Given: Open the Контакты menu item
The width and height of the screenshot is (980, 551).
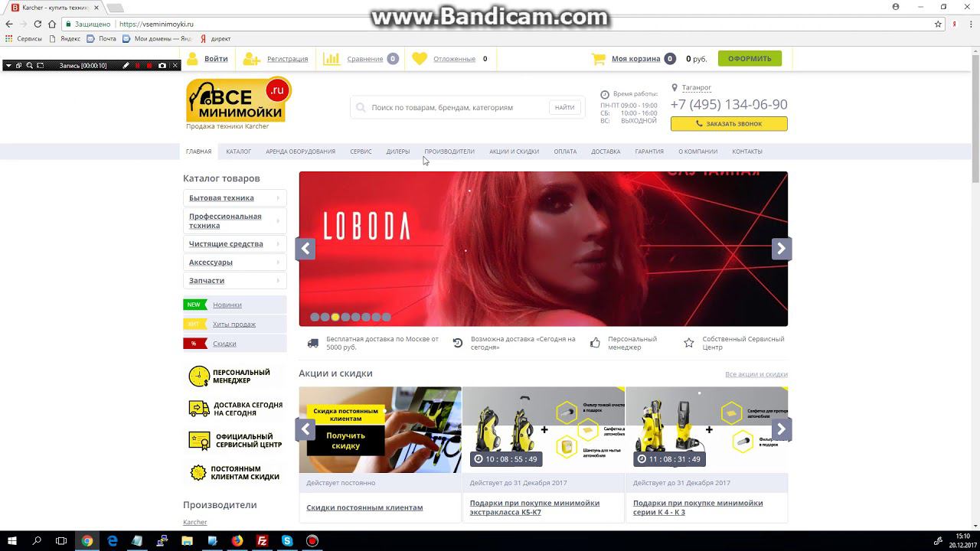Looking at the screenshot, I should (747, 152).
